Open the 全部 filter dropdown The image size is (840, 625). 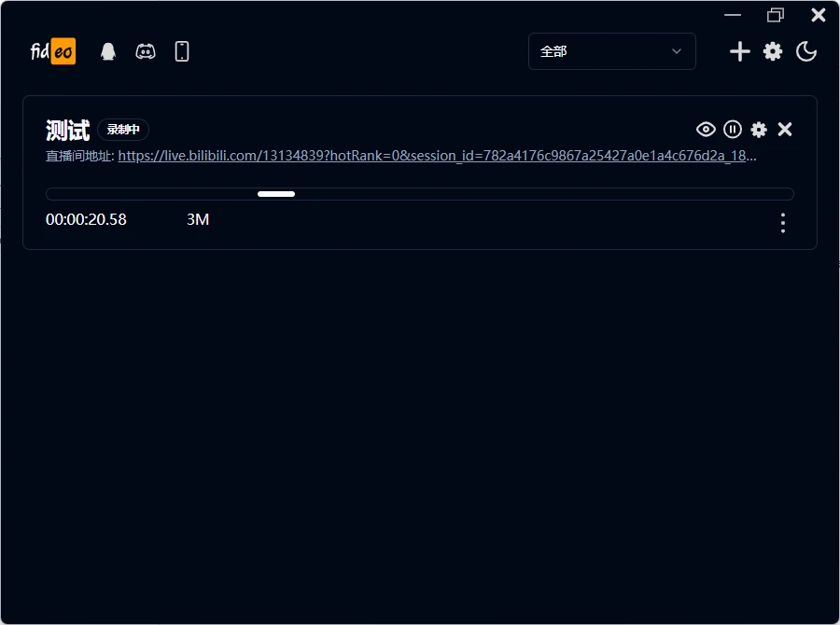tap(611, 51)
